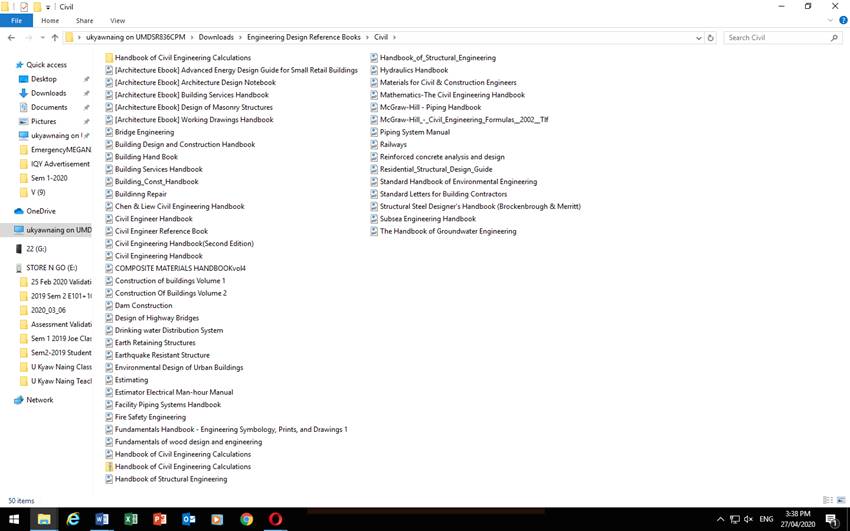Screen dimensions: 850x531
Task: Open Network in navigation pane
Action: point(40,400)
